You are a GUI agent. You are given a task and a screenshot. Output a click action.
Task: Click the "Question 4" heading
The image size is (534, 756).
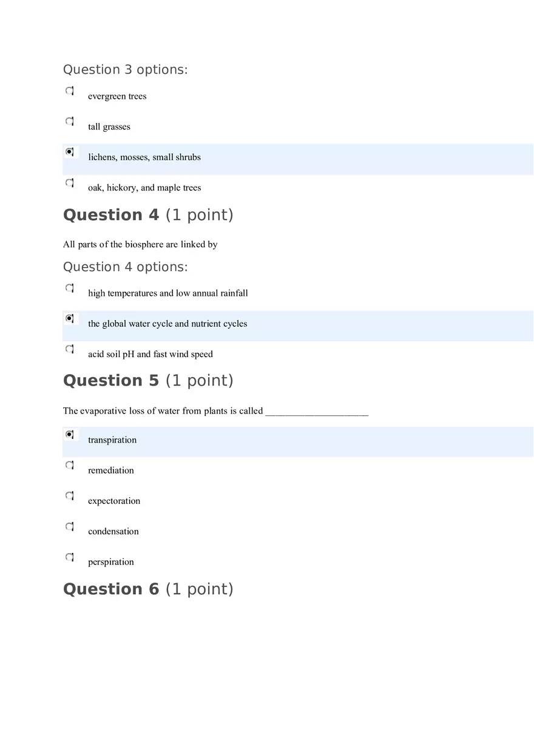(x=148, y=215)
